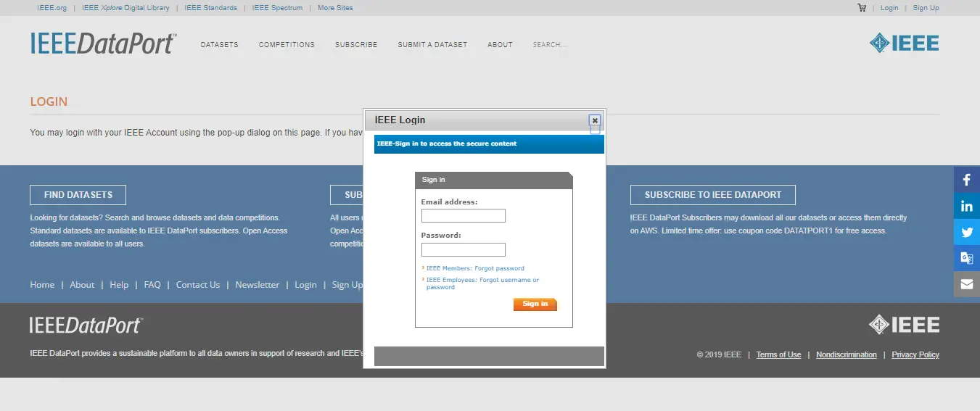Open the footer About link

82,285
